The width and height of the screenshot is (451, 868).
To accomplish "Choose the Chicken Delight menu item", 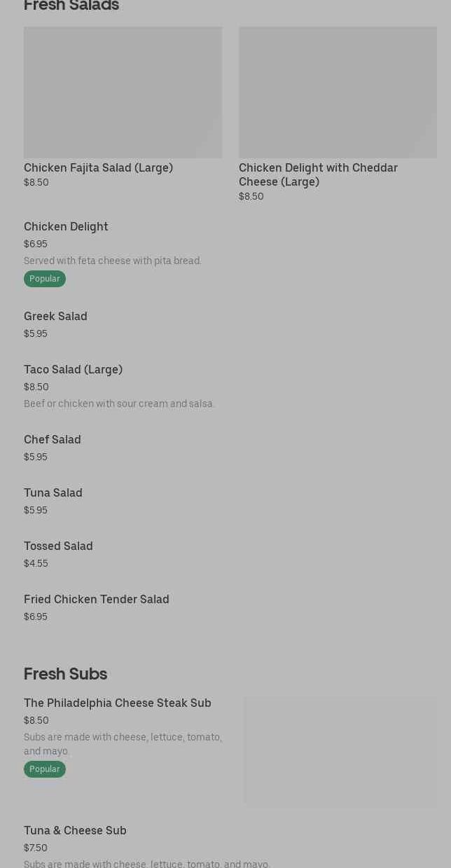I will coord(66,227).
